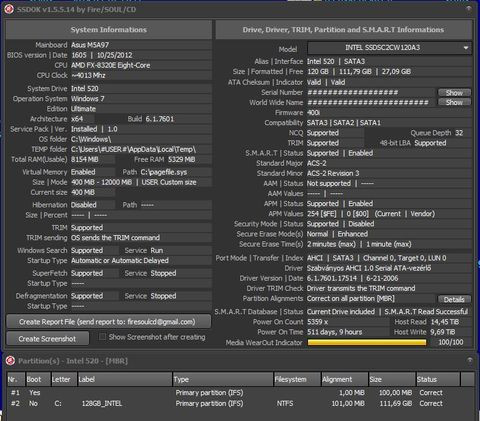Click Automatic or Automatic Delayed startup value

tap(120, 260)
